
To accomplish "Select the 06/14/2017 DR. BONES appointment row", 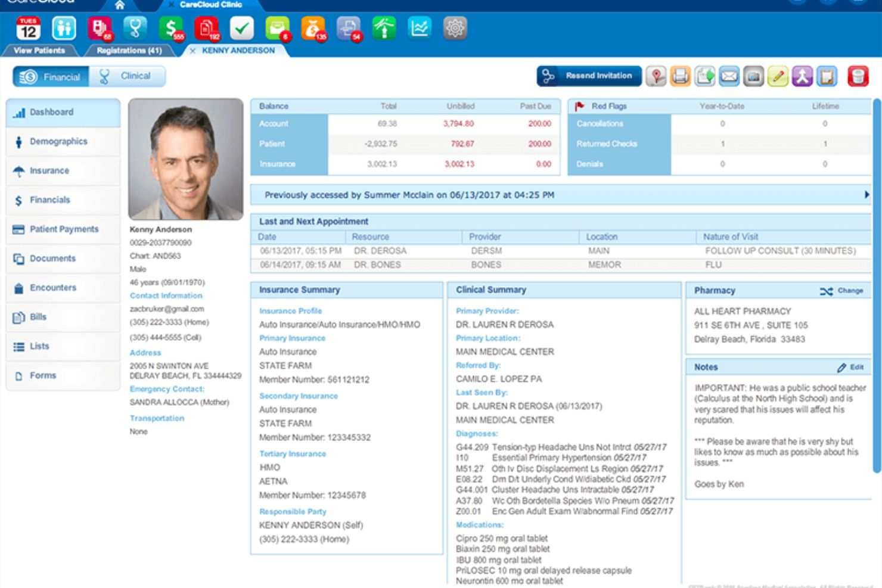I will click(560, 265).
